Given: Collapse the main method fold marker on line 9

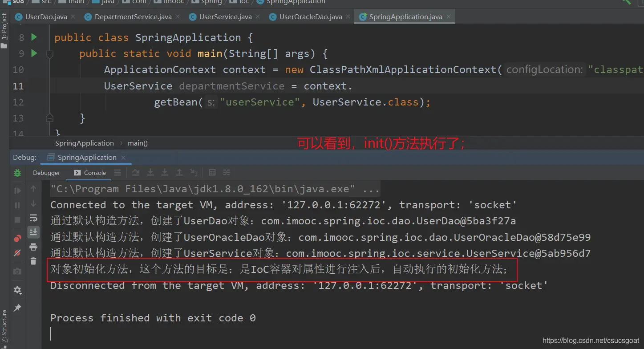Looking at the screenshot, I should pos(50,54).
